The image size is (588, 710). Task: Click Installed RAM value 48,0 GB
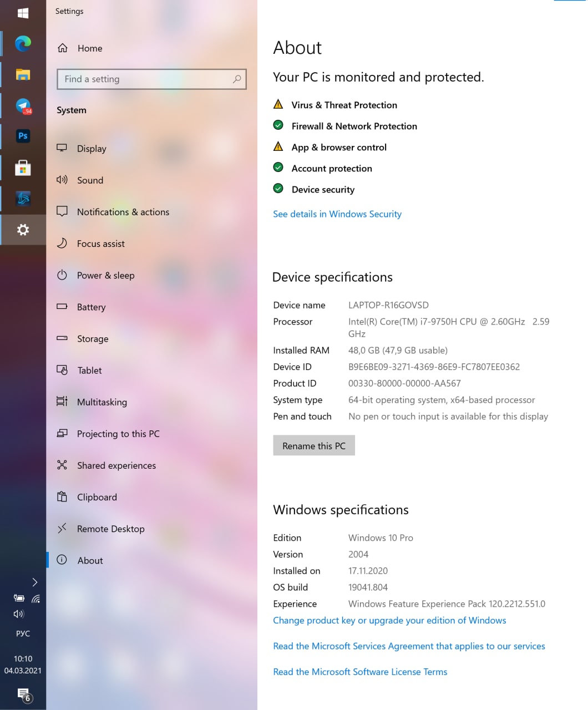pos(398,350)
